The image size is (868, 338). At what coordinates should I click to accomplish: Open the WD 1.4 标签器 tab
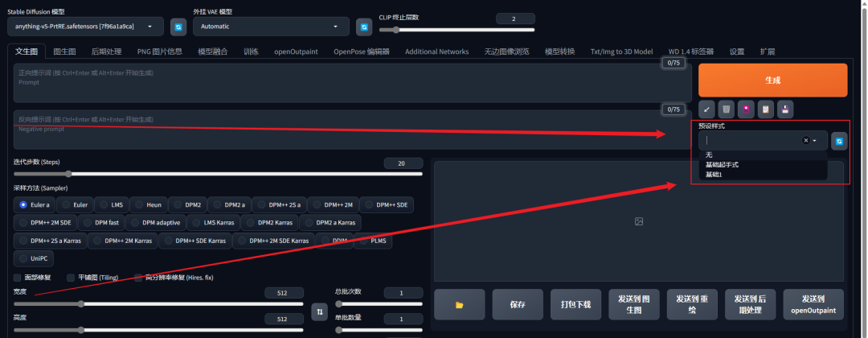[691, 52]
